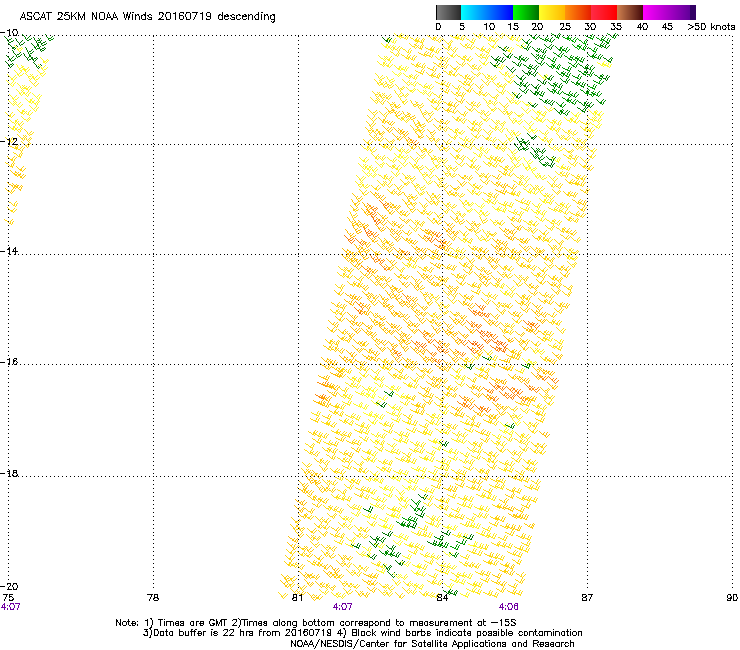Click the gray 0-5 knots color swatch
The width and height of the screenshot is (740, 650).
coord(448,12)
